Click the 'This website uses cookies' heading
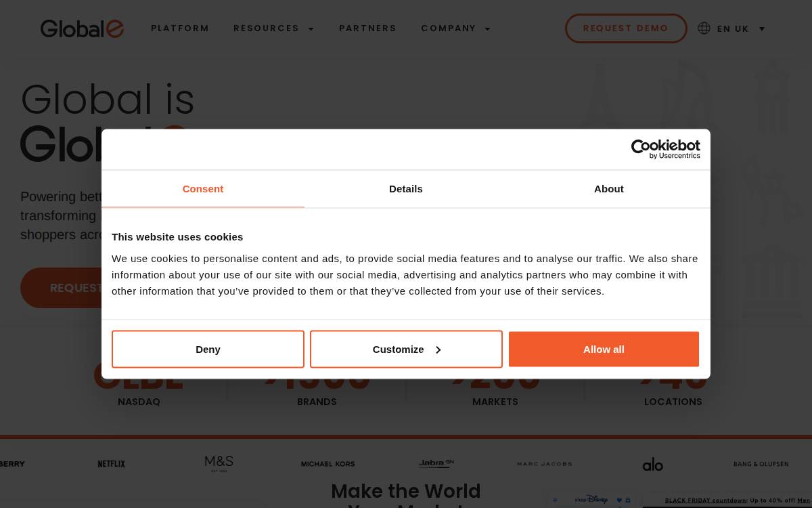Screen dimensions: 812x508 (177, 237)
